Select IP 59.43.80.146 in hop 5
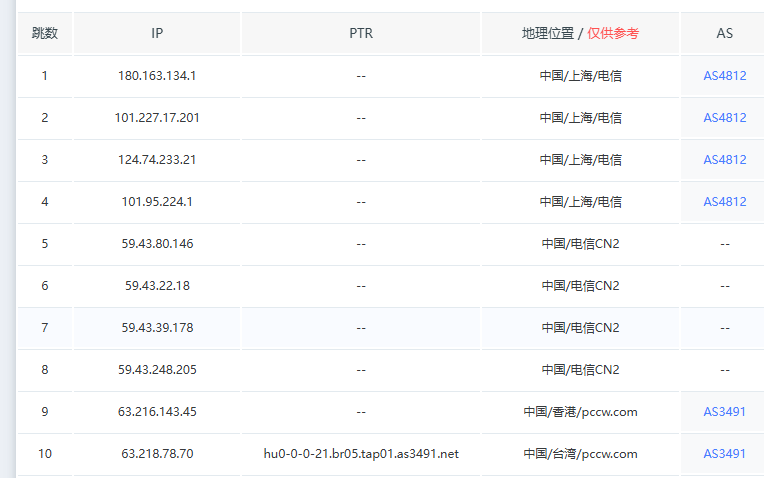Image resolution: width=764 pixels, height=478 pixels. point(157,243)
